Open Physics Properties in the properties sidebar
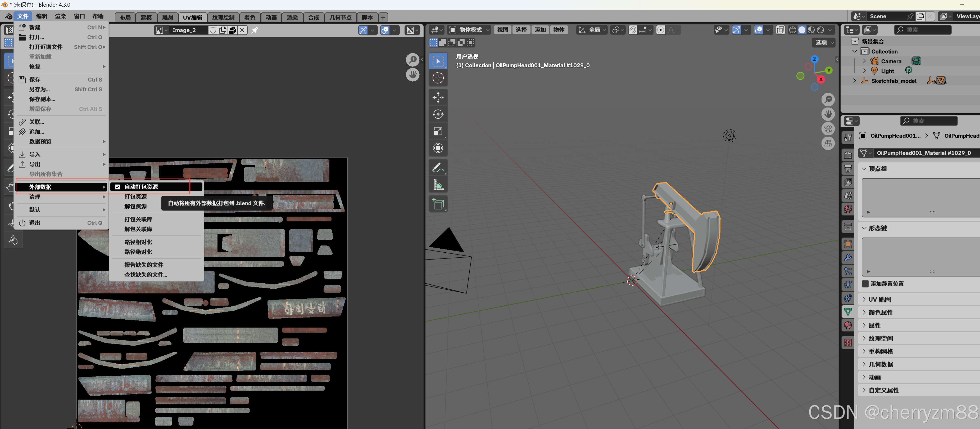 tap(848, 284)
